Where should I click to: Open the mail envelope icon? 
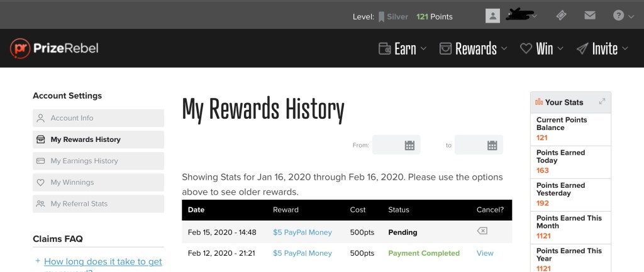[x=589, y=16]
